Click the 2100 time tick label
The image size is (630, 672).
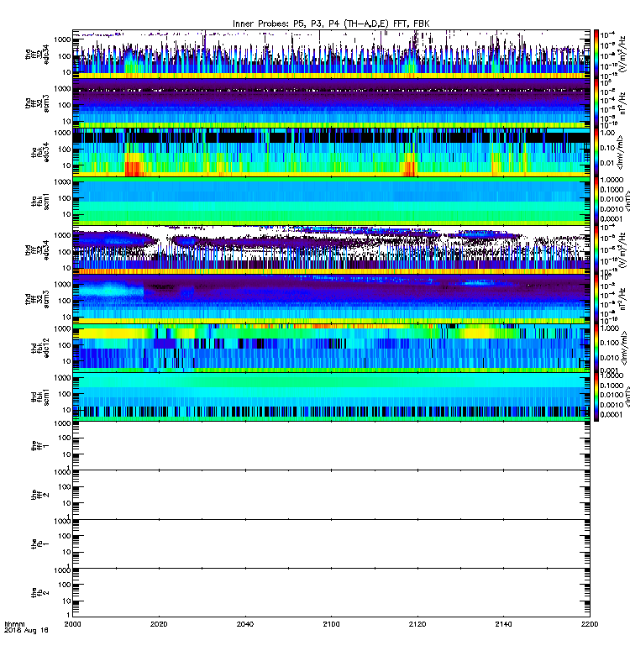331,624
